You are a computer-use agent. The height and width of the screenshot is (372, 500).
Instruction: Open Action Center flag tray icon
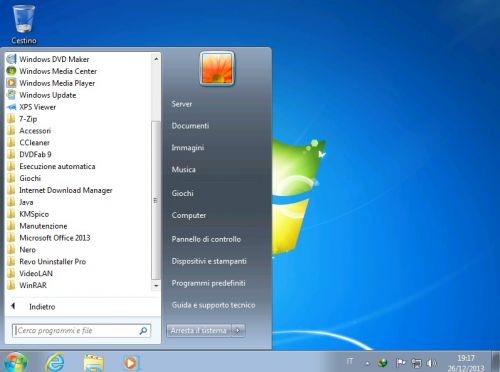(400, 362)
